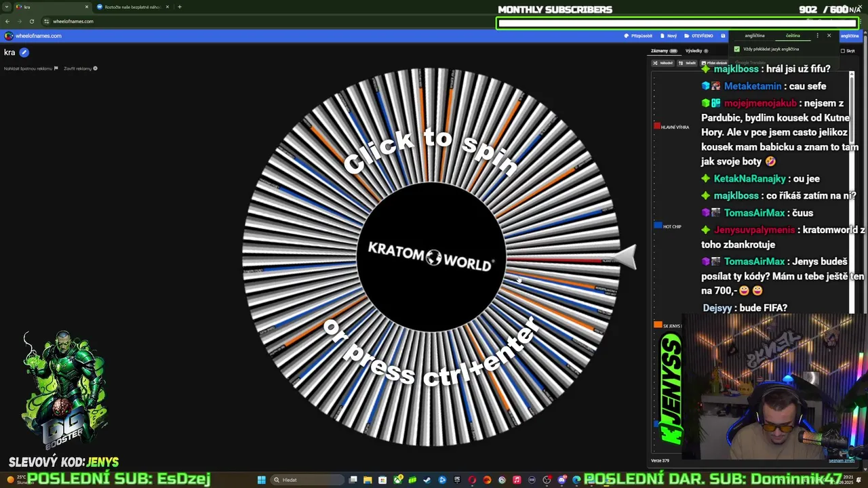868x488 pixels.
Task: Close the 'Roztočte naše bezplatné' tab
Action: tap(167, 7)
